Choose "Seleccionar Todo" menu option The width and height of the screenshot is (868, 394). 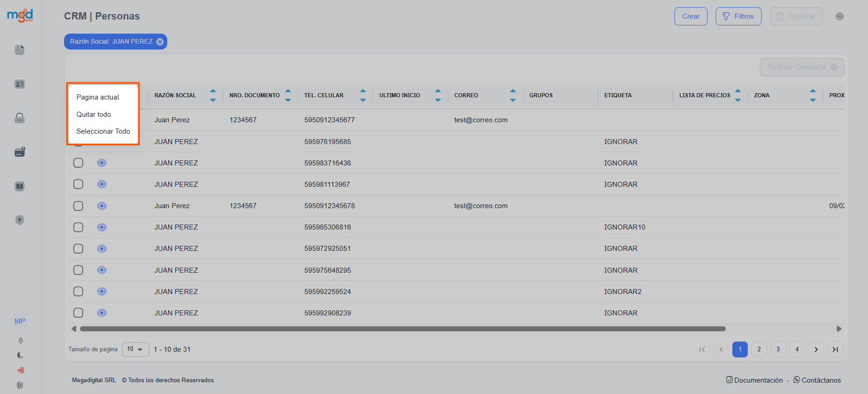click(x=103, y=131)
